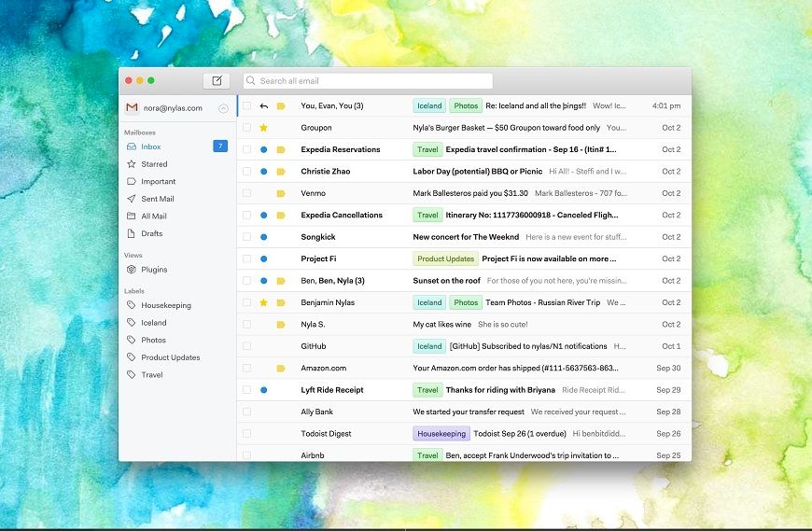The image size is (812, 531).
Task: Click the Plugins icon under Views
Action: click(132, 270)
